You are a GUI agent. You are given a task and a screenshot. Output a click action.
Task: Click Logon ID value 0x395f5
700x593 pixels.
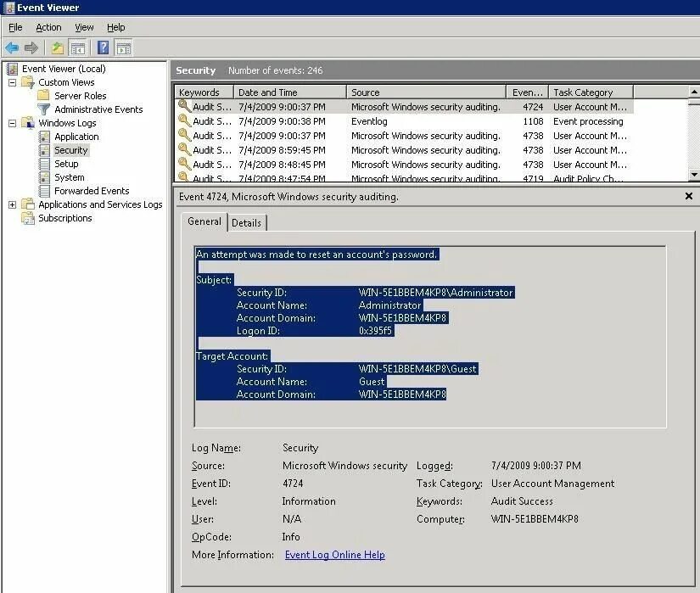click(x=375, y=331)
